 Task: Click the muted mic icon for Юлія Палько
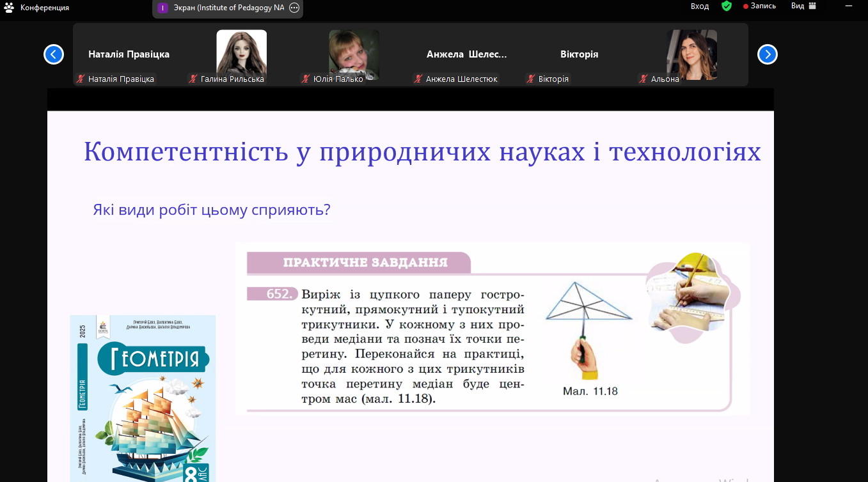click(x=306, y=79)
